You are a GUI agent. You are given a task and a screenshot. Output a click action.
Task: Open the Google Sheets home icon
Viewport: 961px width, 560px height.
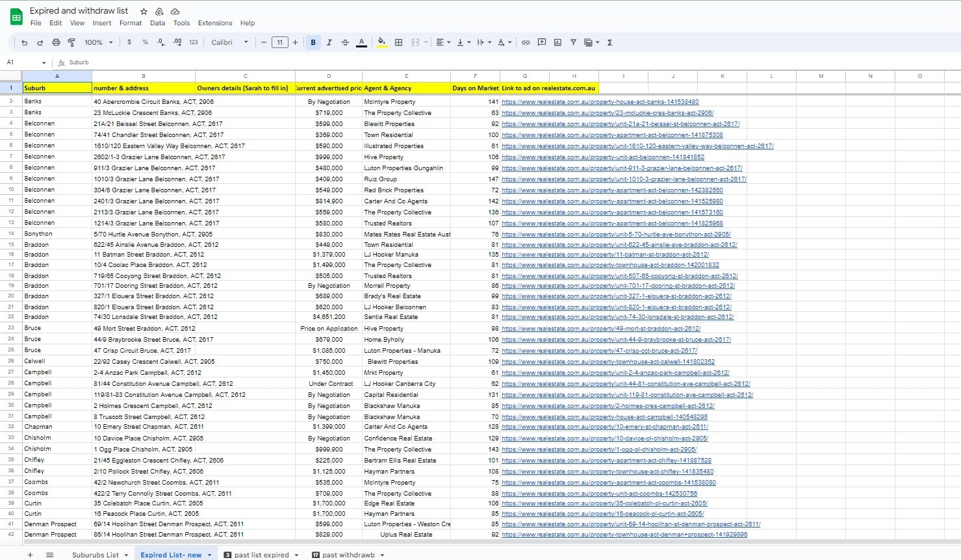tap(16, 17)
